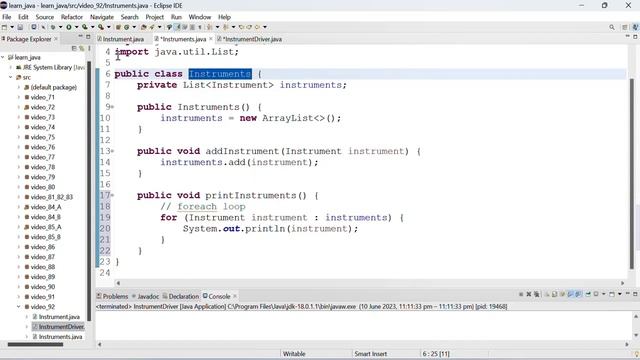The image size is (640, 360).
Task: Open the dropdown arrow next to New icon
Action: [x=12, y=27]
